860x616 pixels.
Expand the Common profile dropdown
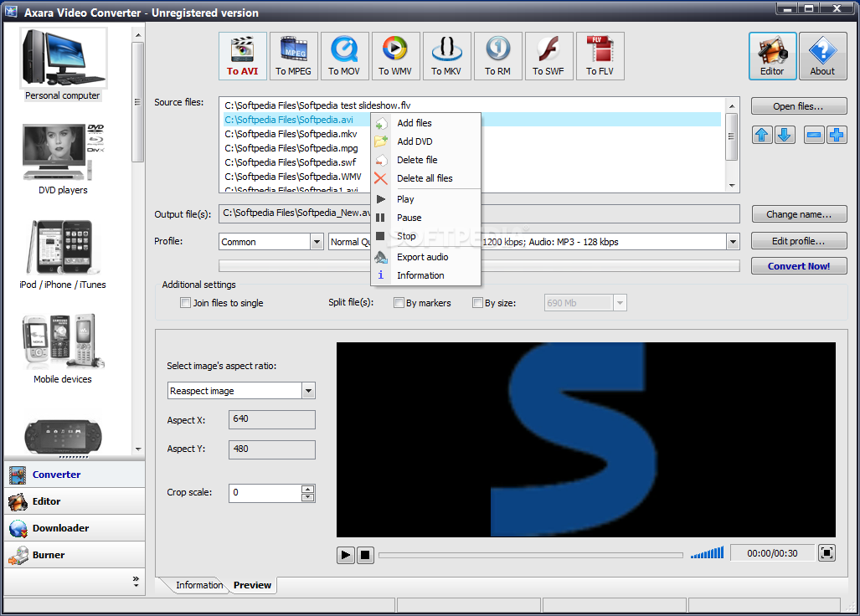pos(317,242)
